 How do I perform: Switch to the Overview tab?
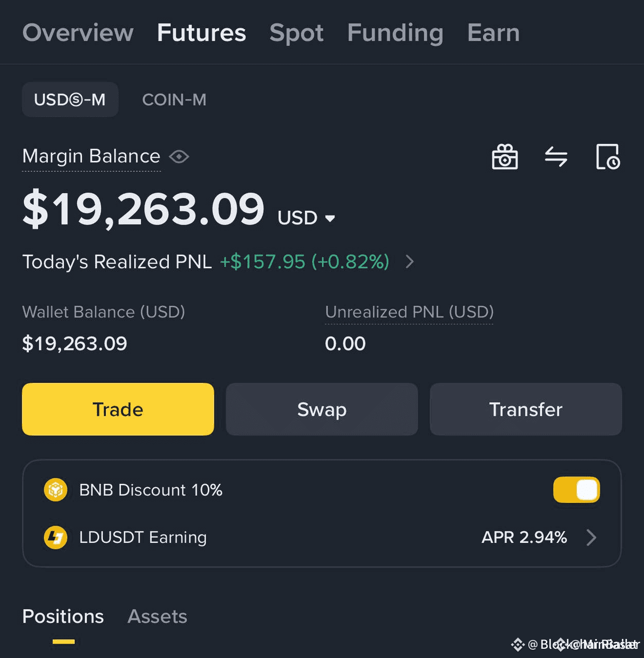pyautogui.click(x=78, y=33)
